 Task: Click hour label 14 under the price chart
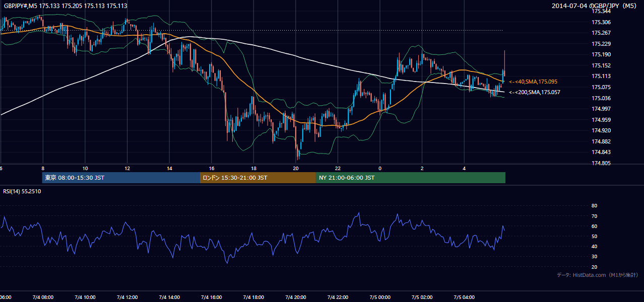tap(169, 169)
